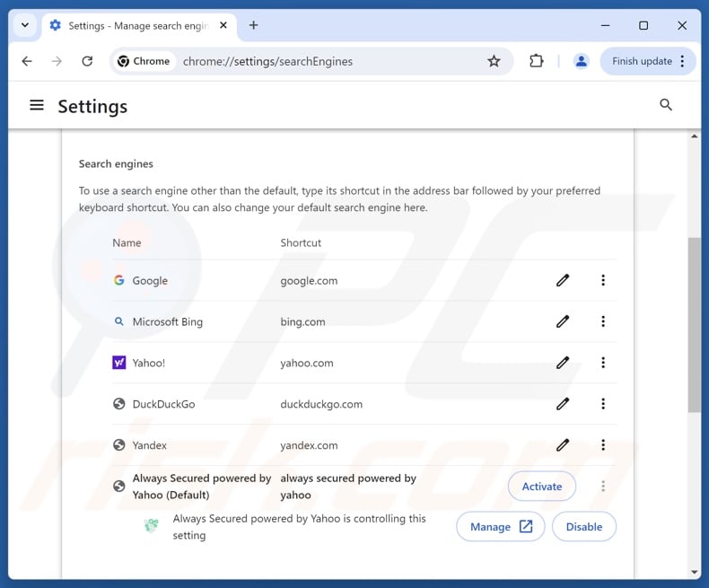
Task: Select the Settings - Manage search engines tab
Action: coord(138,25)
